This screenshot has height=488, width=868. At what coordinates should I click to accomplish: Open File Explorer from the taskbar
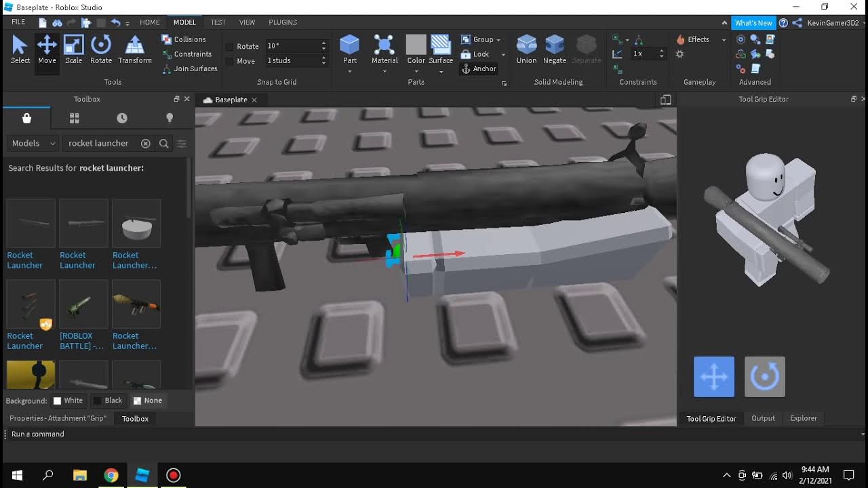80,475
